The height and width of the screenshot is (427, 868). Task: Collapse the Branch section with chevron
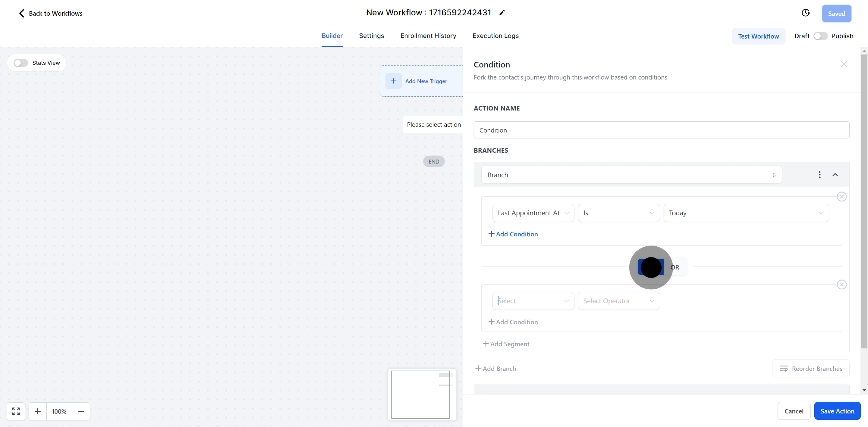(x=835, y=175)
